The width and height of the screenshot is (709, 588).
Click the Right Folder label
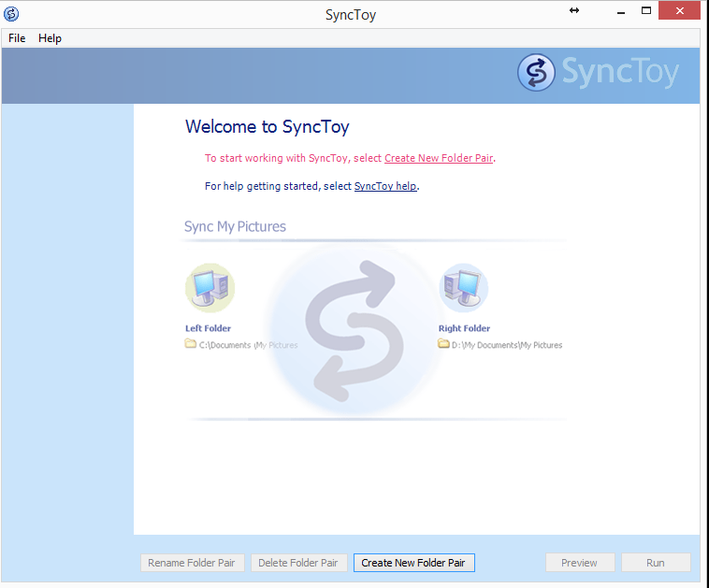(464, 328)
